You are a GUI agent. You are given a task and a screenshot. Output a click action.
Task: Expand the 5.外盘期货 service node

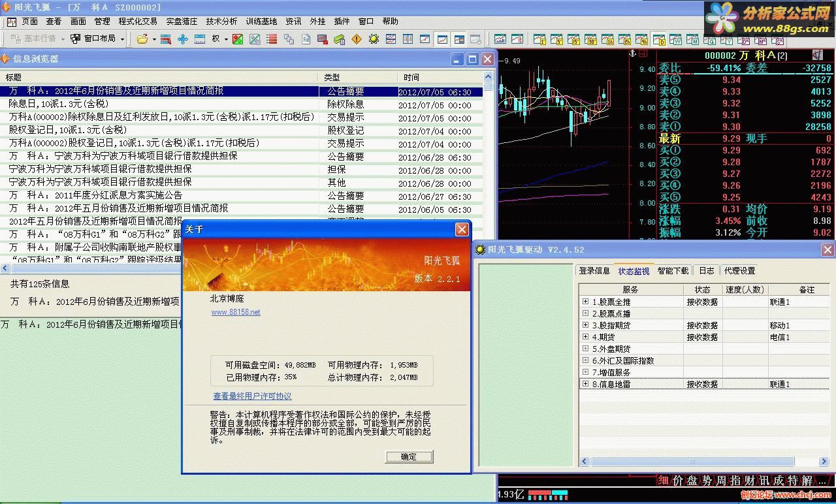tap(585, 349)
